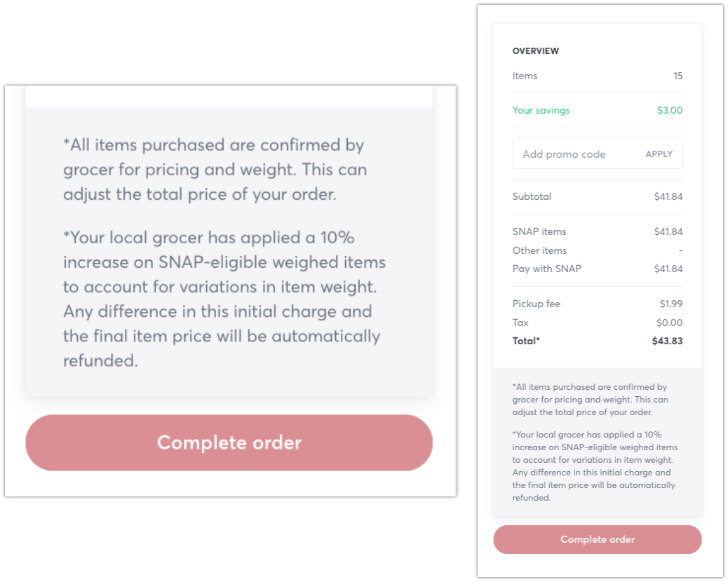Click the Pickup fee label

click(536, 304)
